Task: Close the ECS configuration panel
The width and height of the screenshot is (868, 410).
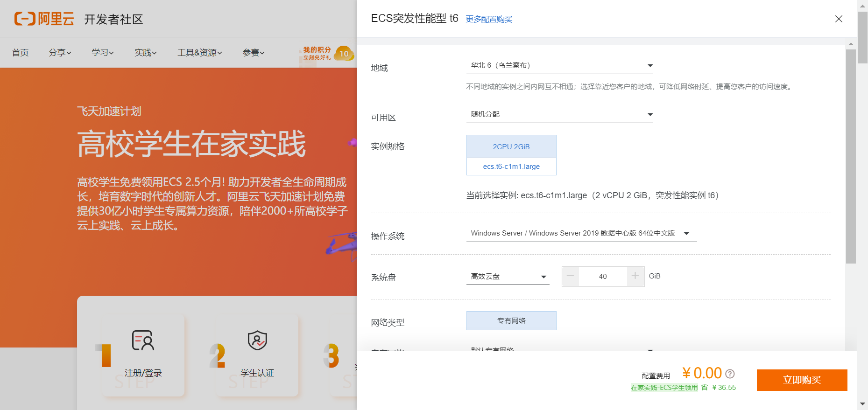Action: coord(839,19)
